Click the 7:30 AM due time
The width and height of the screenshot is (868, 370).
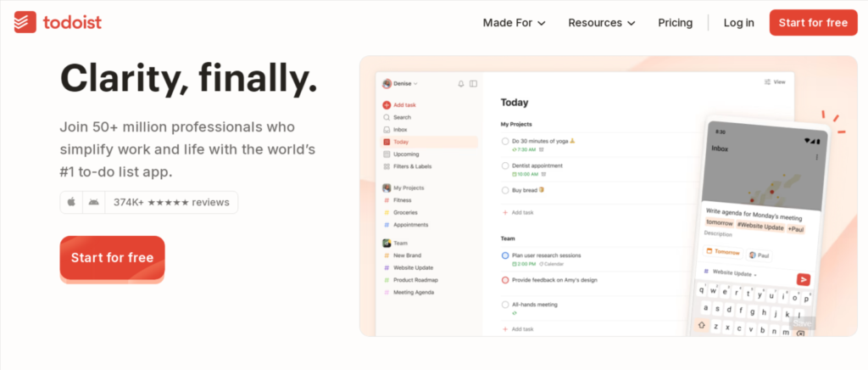524,149
